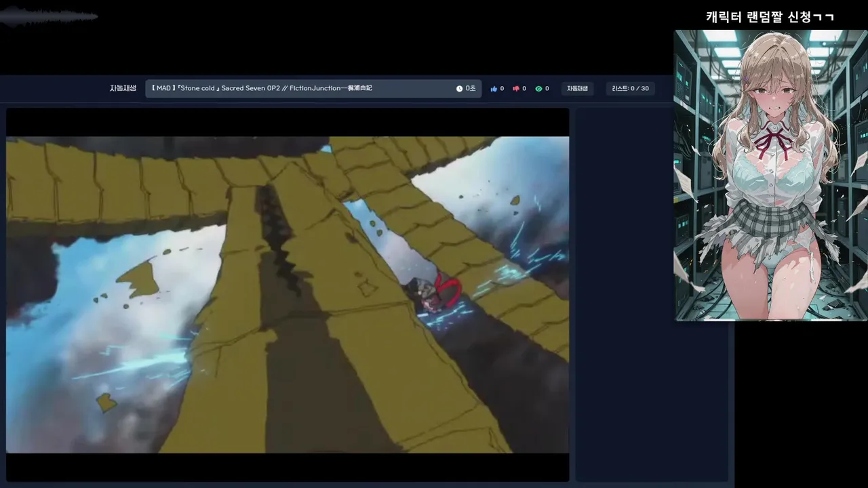Click the anime girl image on the right
This screenshot has height=488, width=868.
click(770, 175)
